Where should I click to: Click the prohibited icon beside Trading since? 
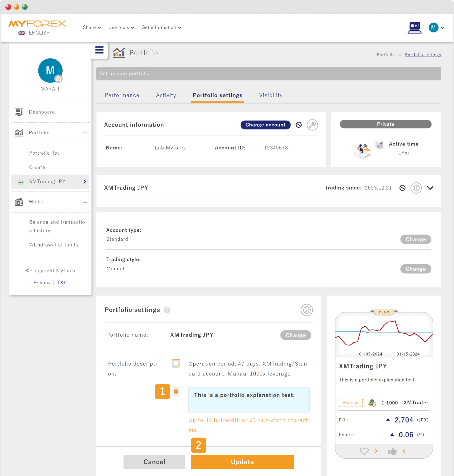(x=402, y=188)
